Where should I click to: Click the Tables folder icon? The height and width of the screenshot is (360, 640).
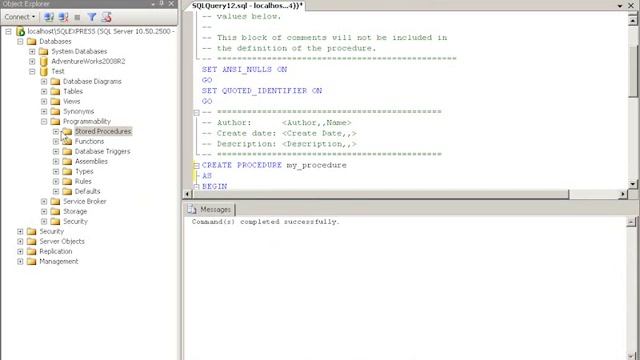pyautogui.click(x=55, y=91)
